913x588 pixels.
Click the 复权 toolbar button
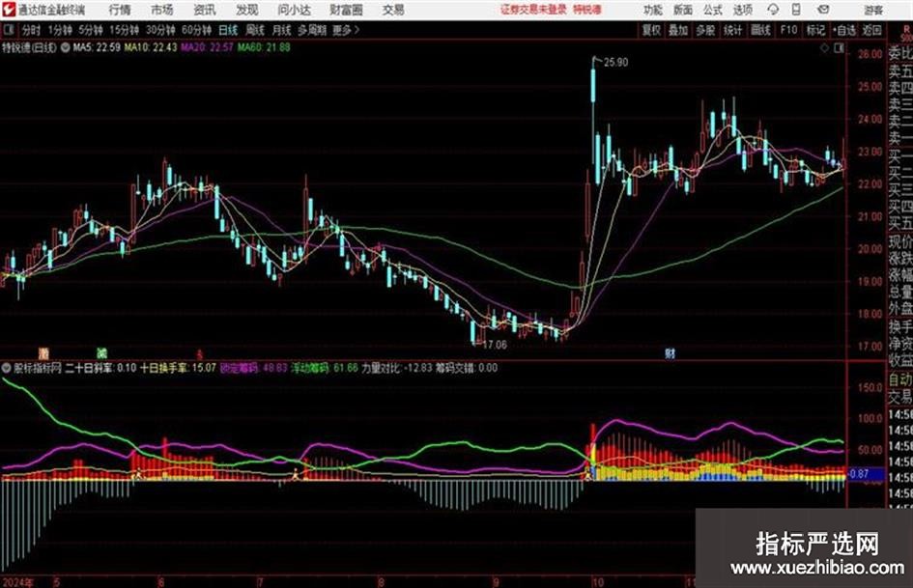tap(651, 30)
